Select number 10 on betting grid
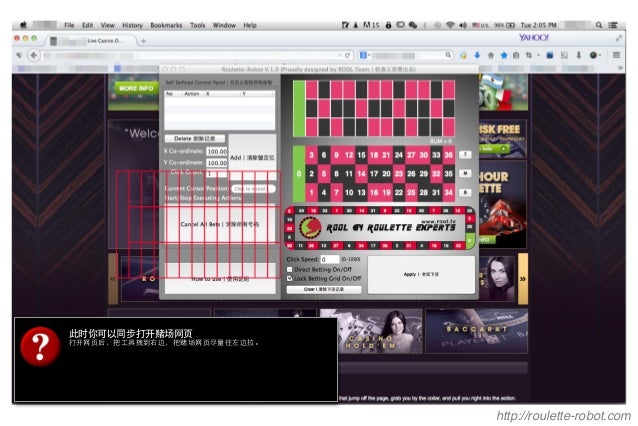Viewport: 638px width, 426px height. click(349, 192)
